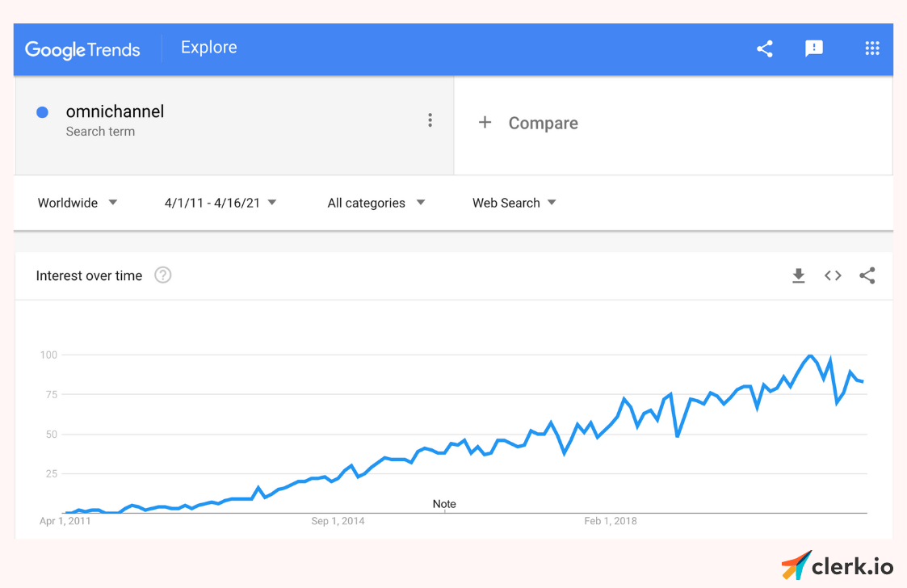This screenshot has height=588, width=907.
Task: Open options for the omnichannel search term
Action: (x=430, y=120)
